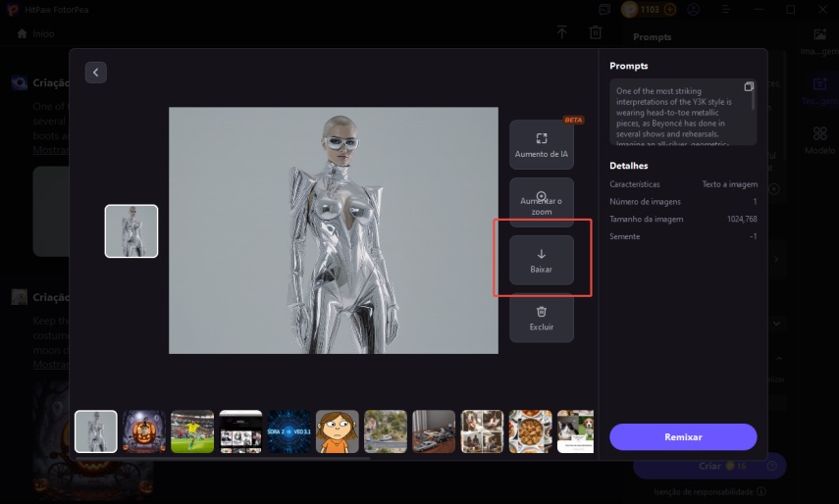Open the photo collage thumbnail
This screenshot has width=839, height=504.
pyautogui.click(x=482, y=431)
